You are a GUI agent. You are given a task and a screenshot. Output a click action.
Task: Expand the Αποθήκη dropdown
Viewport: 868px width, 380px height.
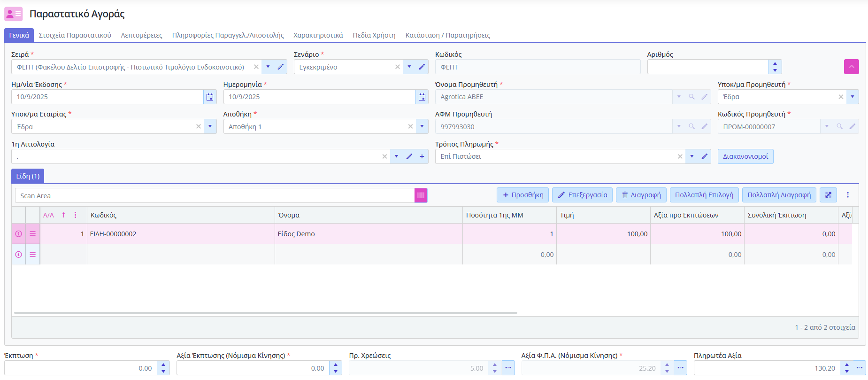pyautogui.click(x=422, y=126)
